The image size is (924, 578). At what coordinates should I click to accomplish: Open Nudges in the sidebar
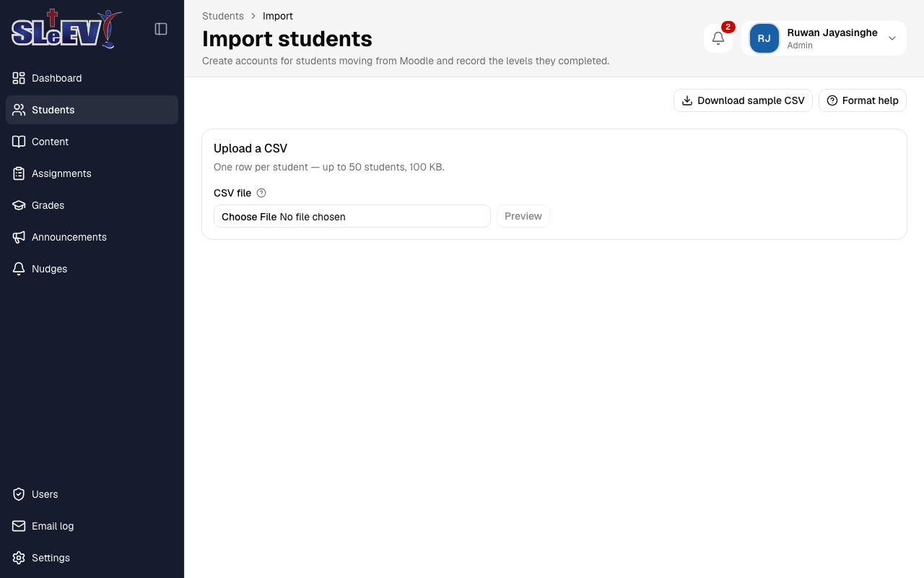coord(92,269)
